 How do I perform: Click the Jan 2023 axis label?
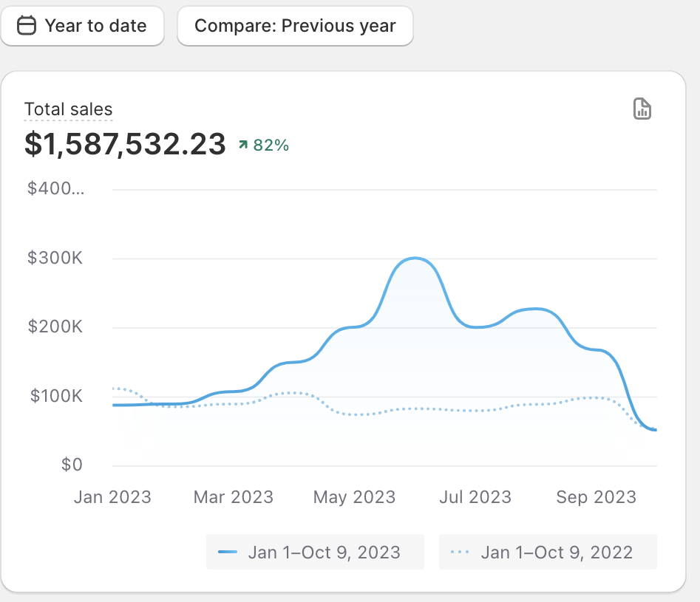point(112,497)
